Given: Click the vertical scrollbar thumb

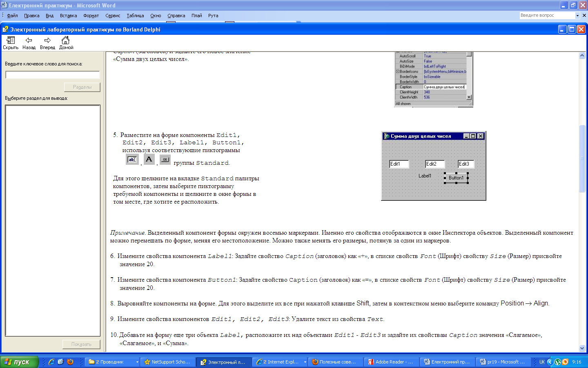Looking at the screenshot, I should point(582,158).
